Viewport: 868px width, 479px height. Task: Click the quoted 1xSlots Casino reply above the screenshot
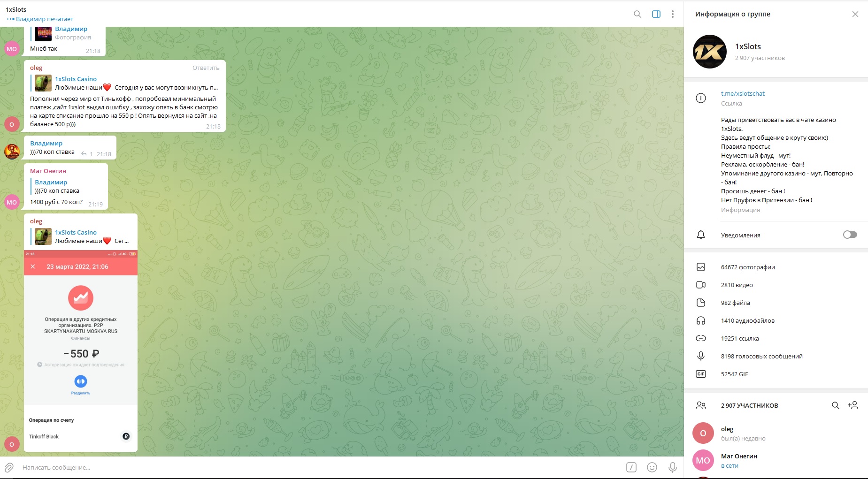click(81, 236)
